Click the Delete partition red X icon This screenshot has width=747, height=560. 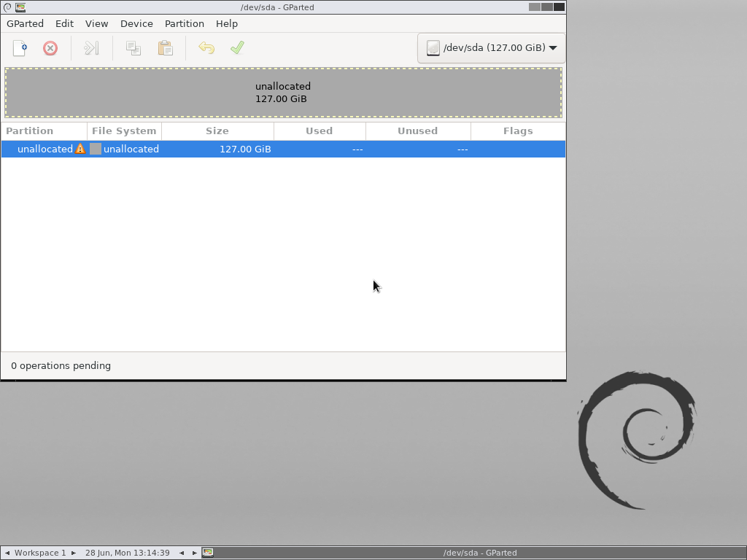50,48
